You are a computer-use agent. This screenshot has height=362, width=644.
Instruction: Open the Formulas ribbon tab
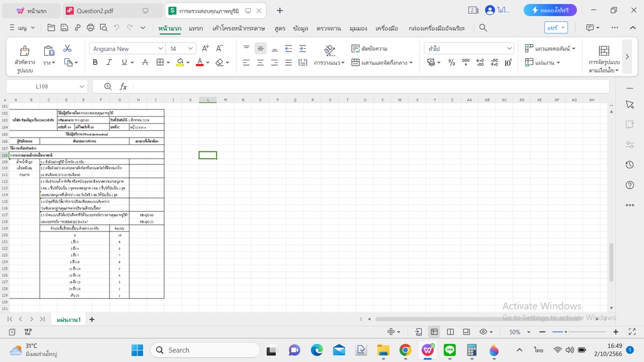pyautogui.click(x=280, y=28)
